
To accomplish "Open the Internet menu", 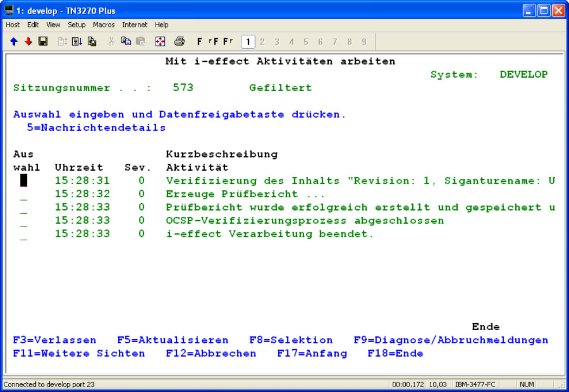I will pyautogui.click(x=135, y=25).
